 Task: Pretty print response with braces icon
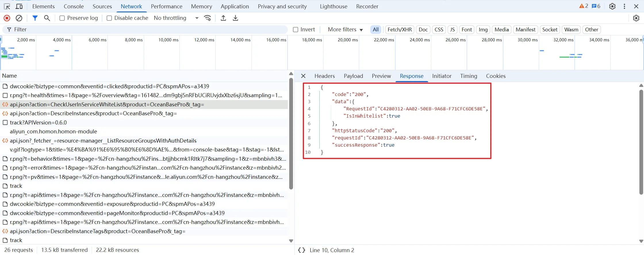pos(302,250)
